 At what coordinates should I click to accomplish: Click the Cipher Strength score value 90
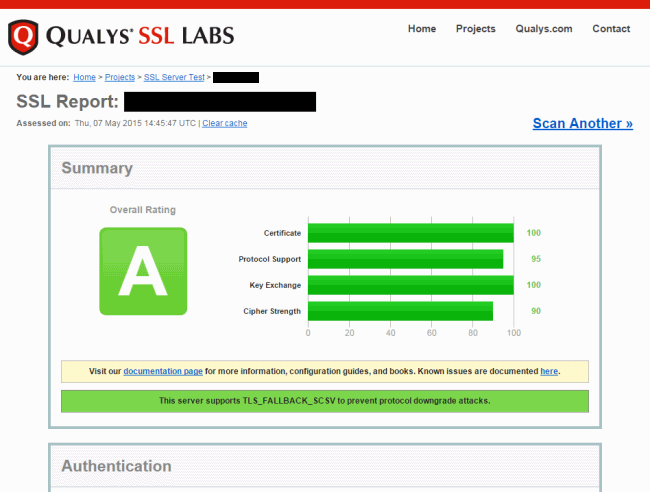pos(536,311)
